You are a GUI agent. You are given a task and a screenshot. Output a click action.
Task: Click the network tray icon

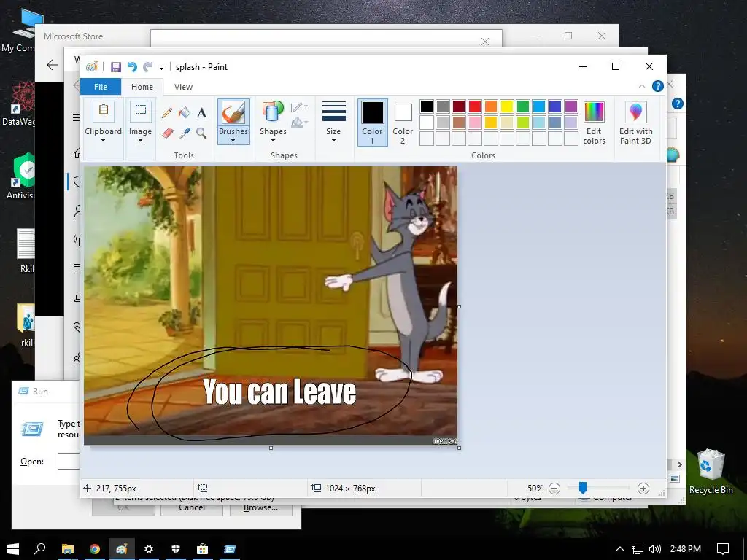(638, 549)
